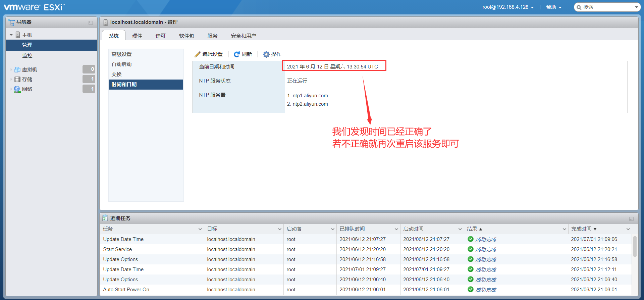Viewport: 644px width, 300px height.
Task: Open Task column dropdown menu
Action: (200, 229)
